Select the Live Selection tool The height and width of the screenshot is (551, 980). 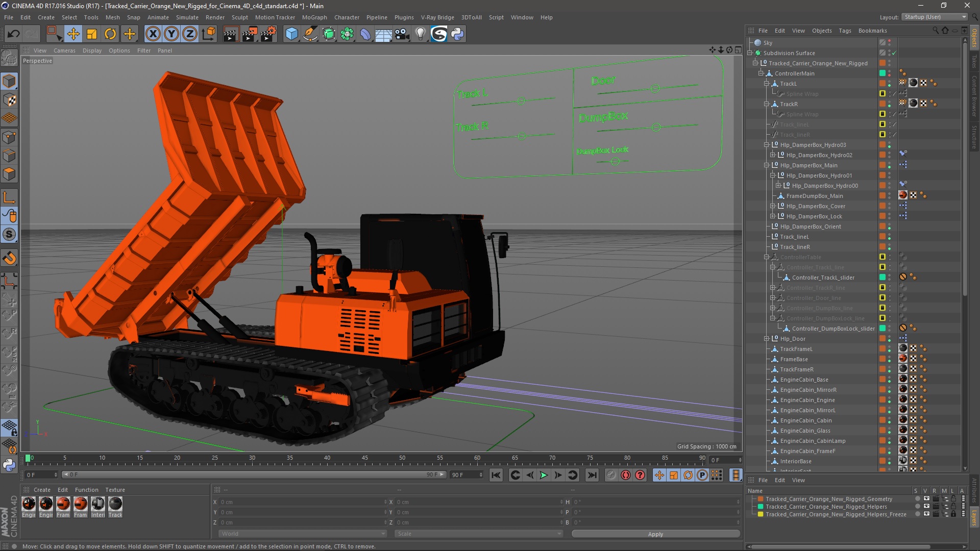click(x=54, y=34)
